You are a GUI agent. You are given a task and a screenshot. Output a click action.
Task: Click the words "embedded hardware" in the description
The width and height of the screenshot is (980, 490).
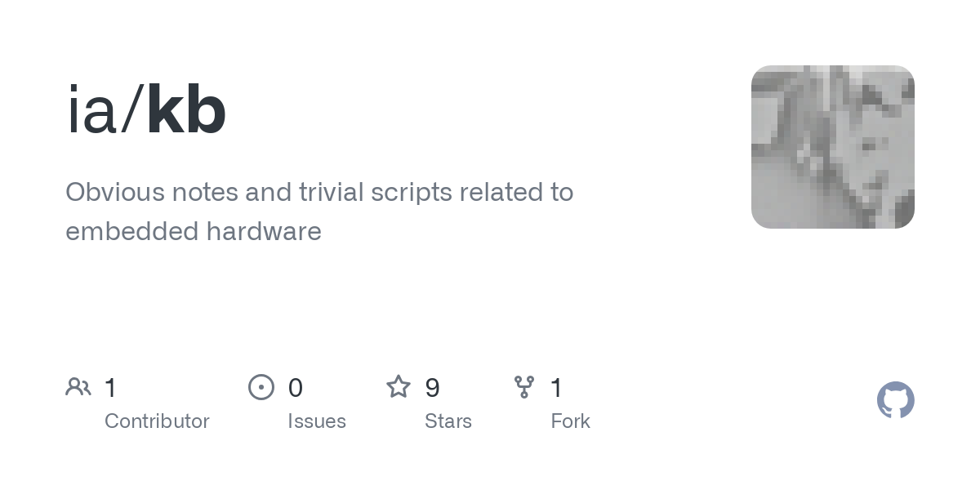tap(194, 232)
